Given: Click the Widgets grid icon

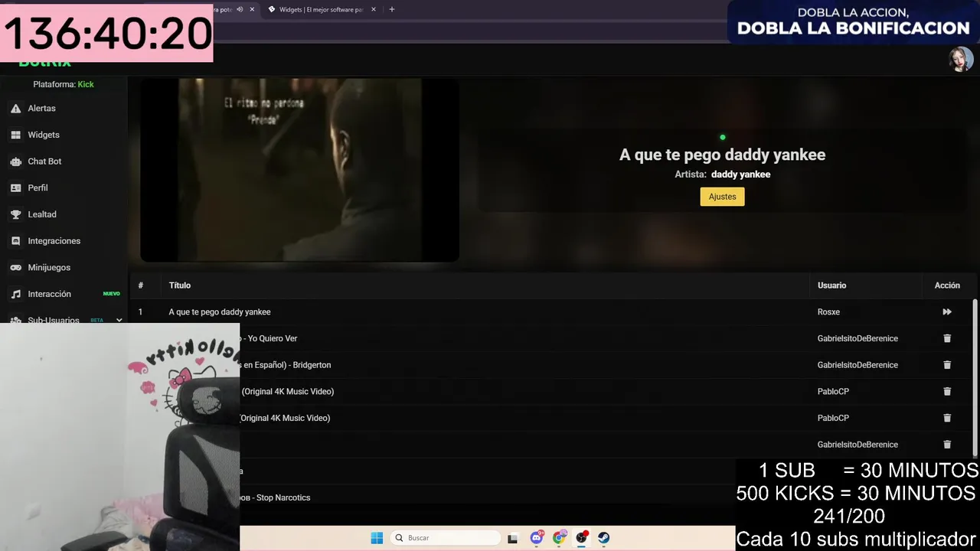Looking at the screenshot, I should click(15, 135).
